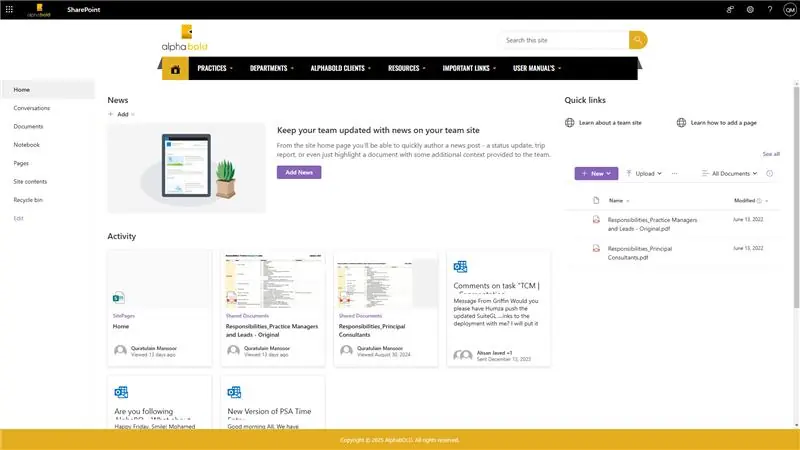
Task: Go to the home icon in navigation bar
Action: coord(175,69)
